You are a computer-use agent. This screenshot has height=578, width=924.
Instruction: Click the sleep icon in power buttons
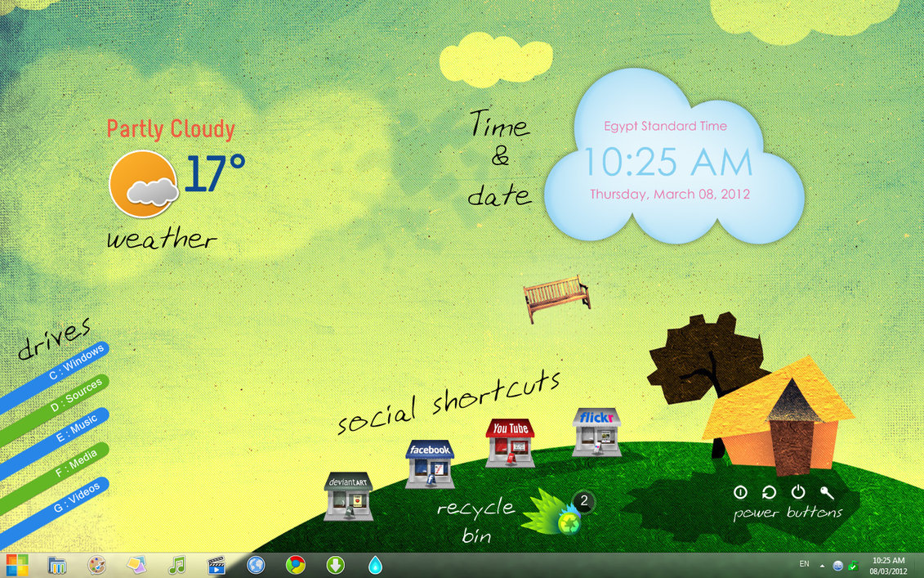[740, 492]
